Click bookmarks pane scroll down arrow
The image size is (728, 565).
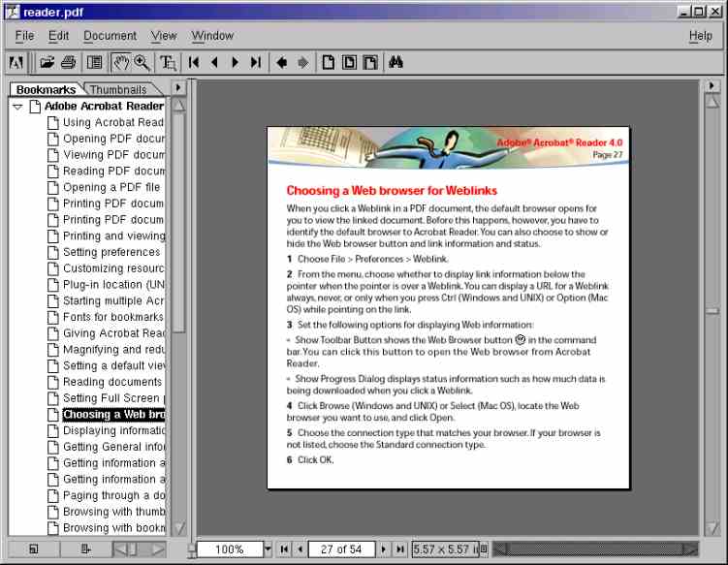178,528
